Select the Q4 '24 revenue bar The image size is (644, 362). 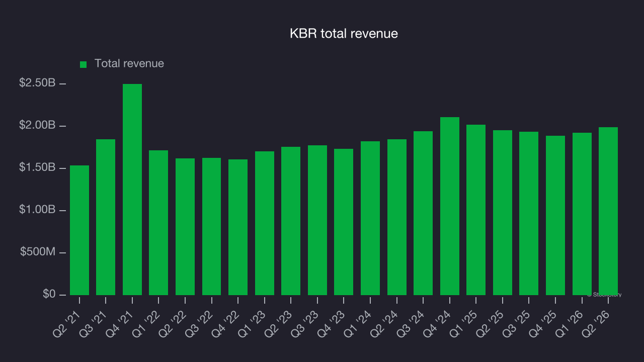click(x=450, y=206)
